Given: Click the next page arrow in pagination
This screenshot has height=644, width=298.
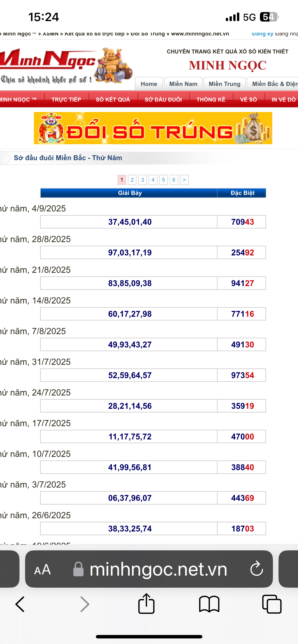Looking at the screenshot, I should (184, 180).
